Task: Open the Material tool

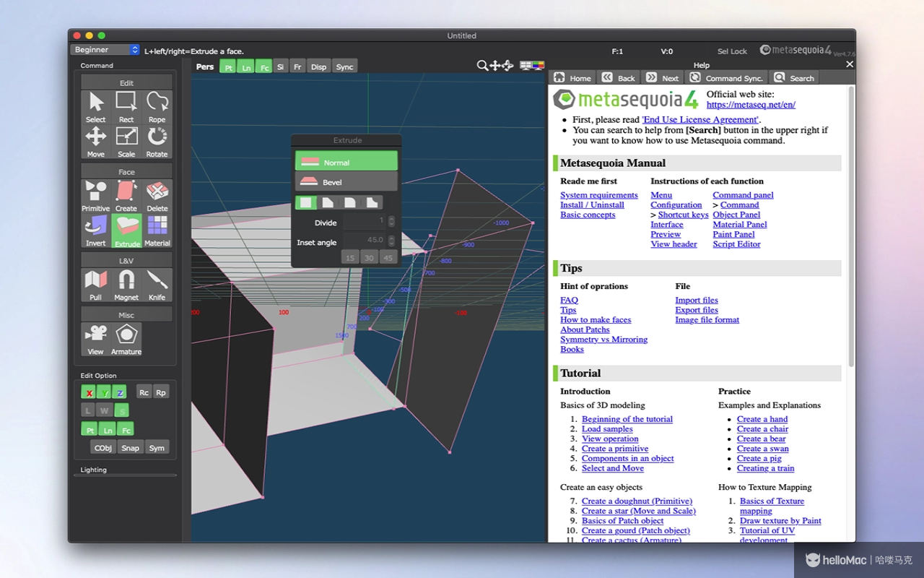Action: (157, 231)
